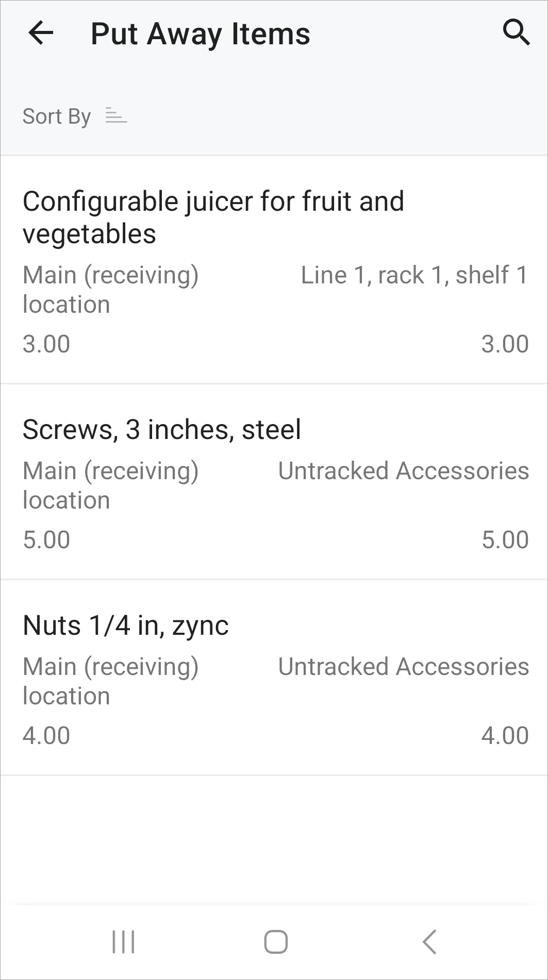
Task: Tap Android back navigation chevron
Action: click(429, 942)
